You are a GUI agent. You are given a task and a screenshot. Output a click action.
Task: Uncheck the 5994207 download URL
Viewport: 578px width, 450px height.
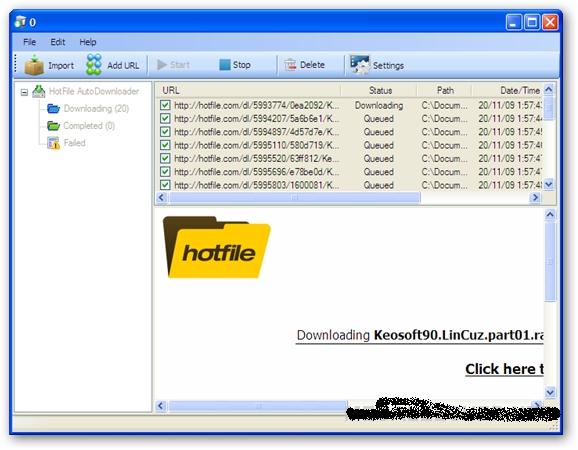pos(165,119)
